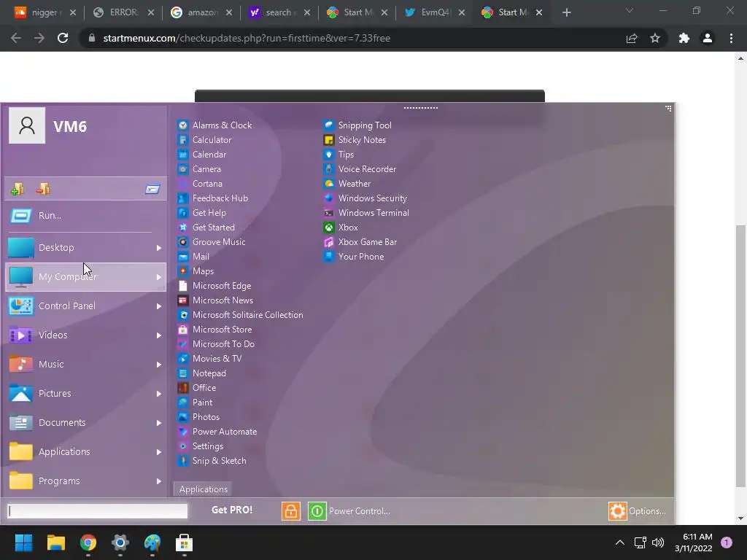Show hidden system tray icons
The width and height of the screenshot is (747, 560).
[620, 542]
